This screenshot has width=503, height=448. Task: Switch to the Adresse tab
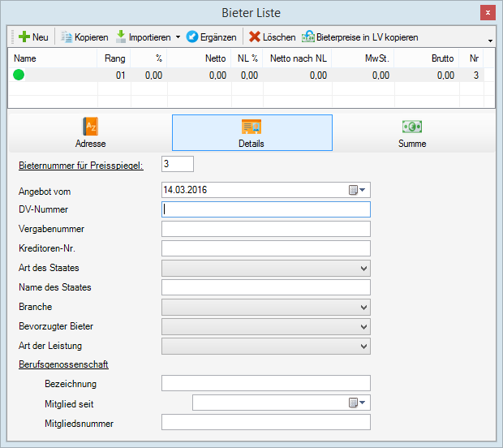pos(91,132)
